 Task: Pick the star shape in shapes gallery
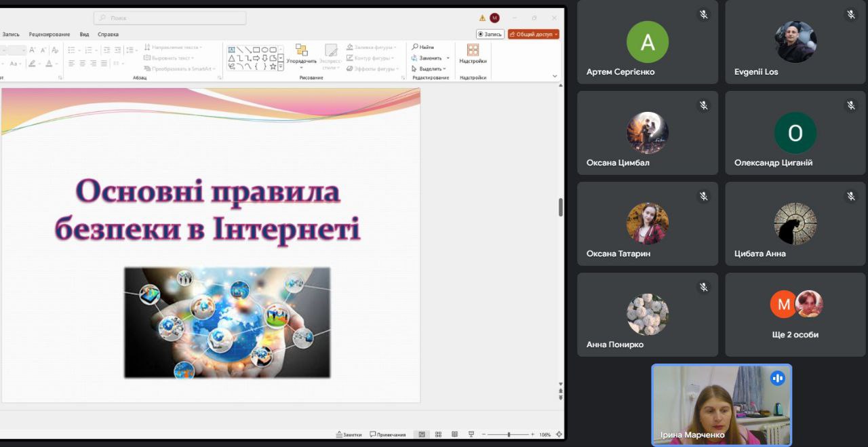pos(273,66)
